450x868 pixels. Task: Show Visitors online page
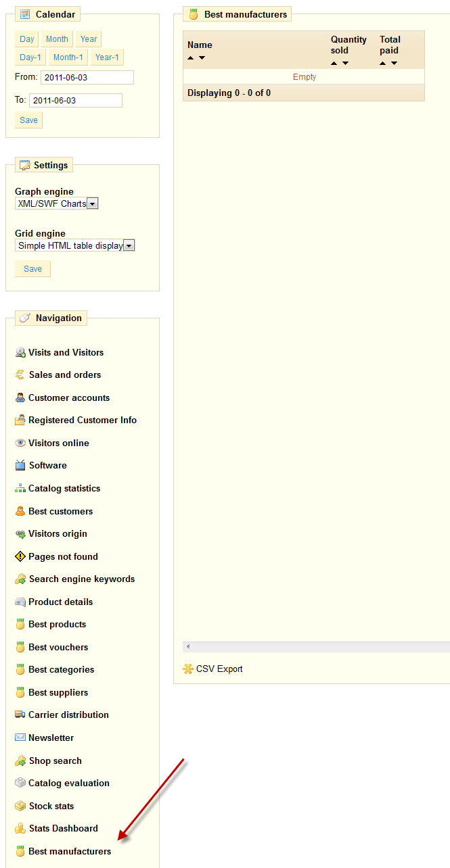pyautogui.click(x=59, y=443)
